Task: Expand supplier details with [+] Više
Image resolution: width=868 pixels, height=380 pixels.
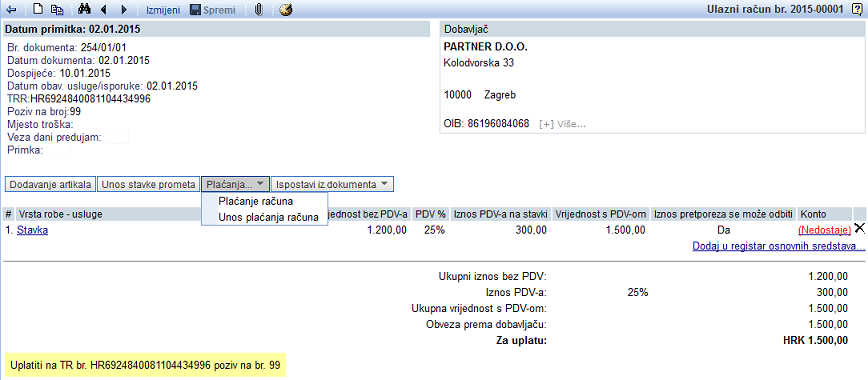Action: (x=562, y=124)
